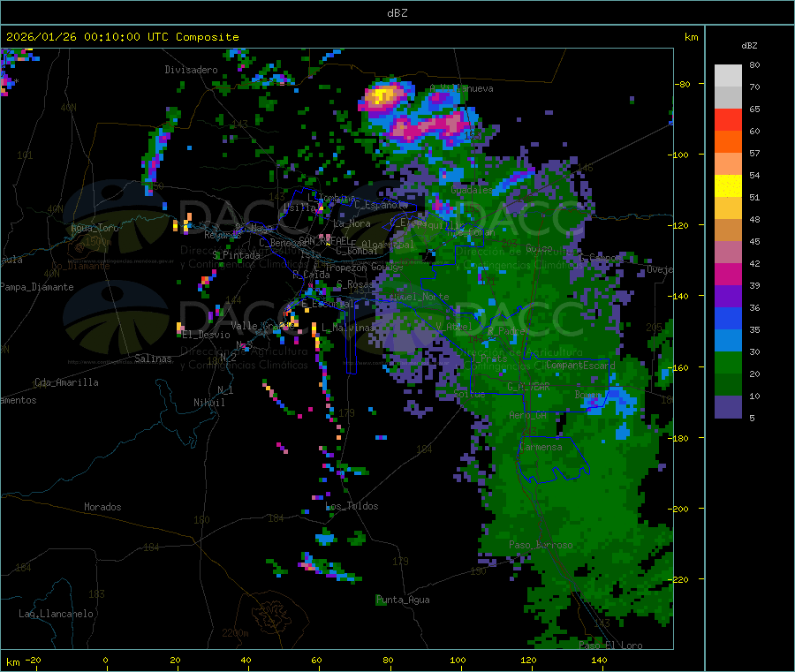Pick the 51 dBZ yellow legend swatch
Image resolution: width=795 pixels, height=672 pixels.
(728, 186)
